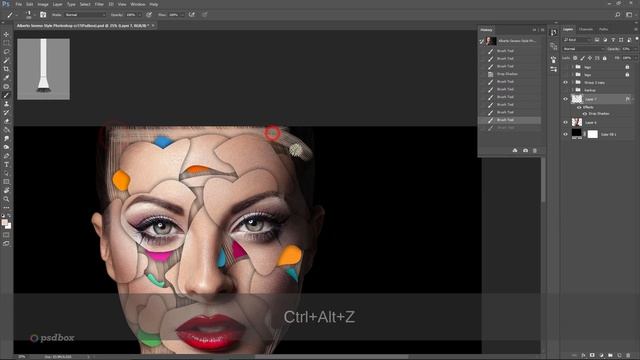
Task: Open the Filter menu
Action: [x=99, y=4]
